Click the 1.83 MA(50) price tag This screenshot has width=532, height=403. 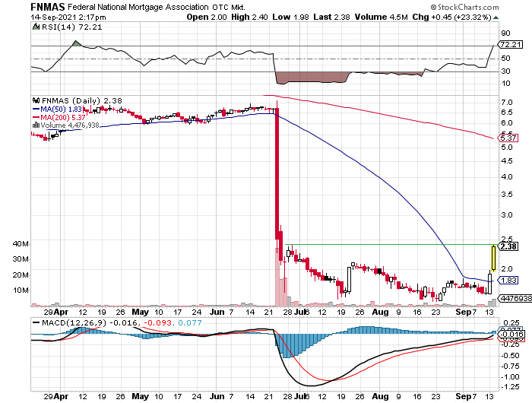pos(508,281)
